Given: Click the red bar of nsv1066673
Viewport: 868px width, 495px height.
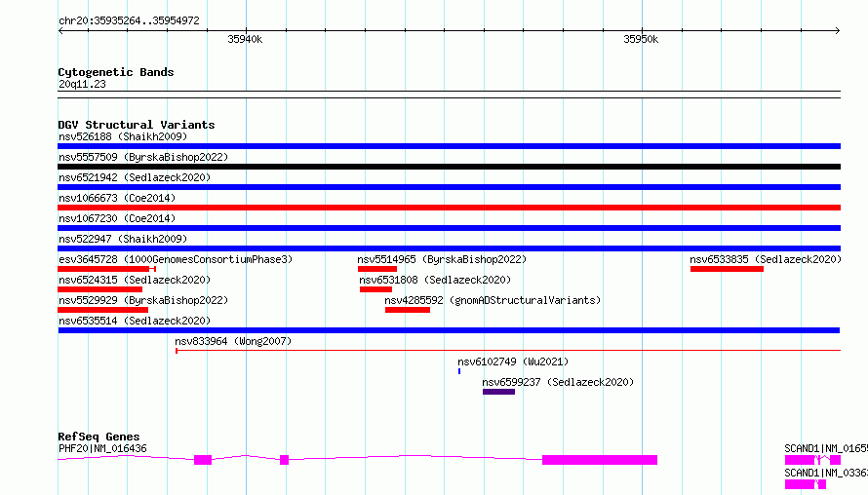Looking at the screenshot, I should (449, 208).
